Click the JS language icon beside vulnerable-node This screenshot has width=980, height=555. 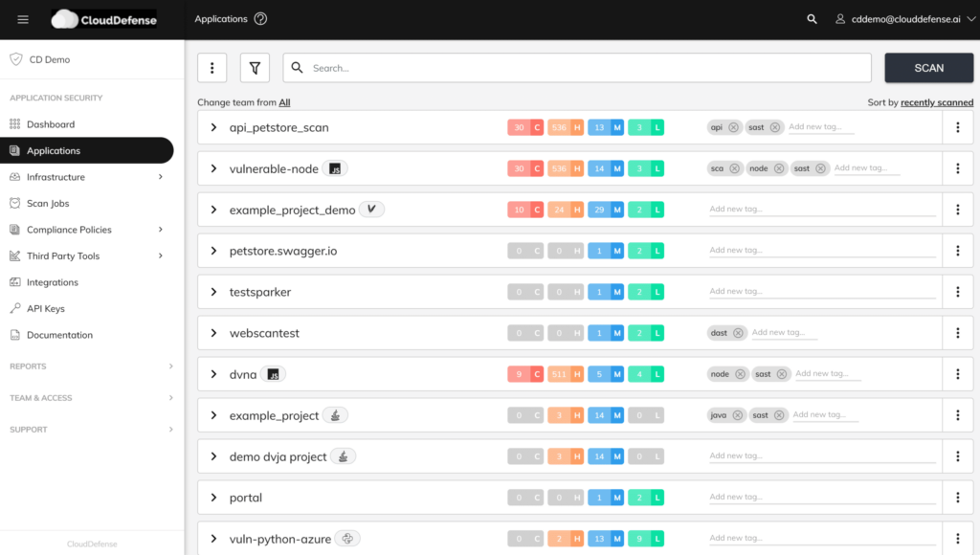point(335,168)
